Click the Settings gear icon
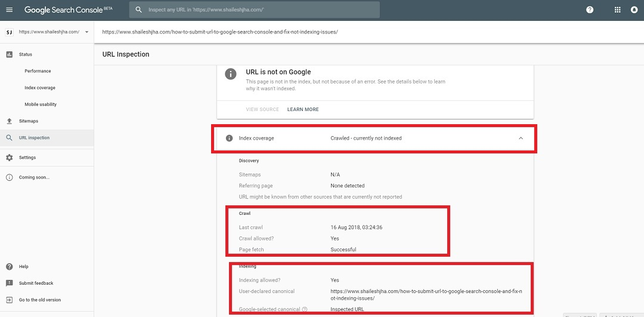The width and height of the screenshot is (644, 317). pos(9,158)
